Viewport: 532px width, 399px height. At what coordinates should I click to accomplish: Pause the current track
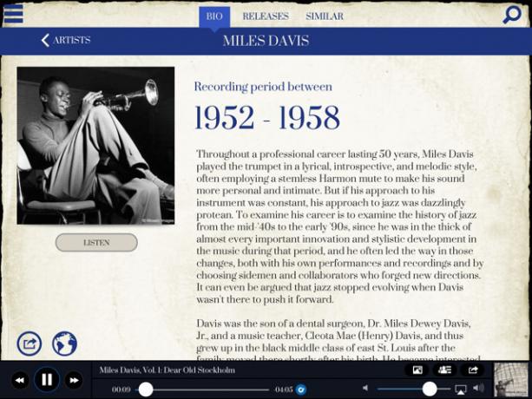[x=47, y=380]
